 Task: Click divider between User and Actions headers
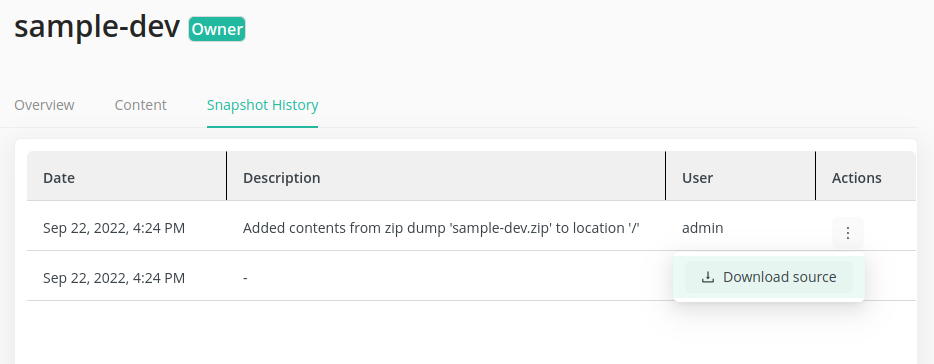pos(815,176)
